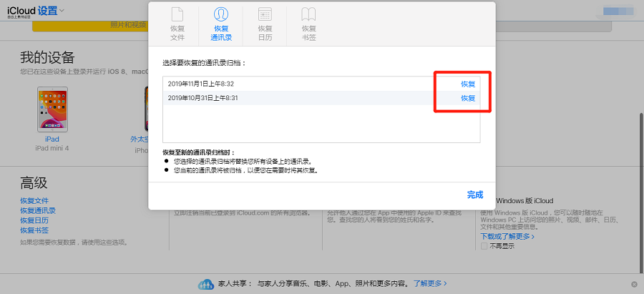Click 恢复书签 link under 高级
The image size is (644, 294).
pos(34,230)
